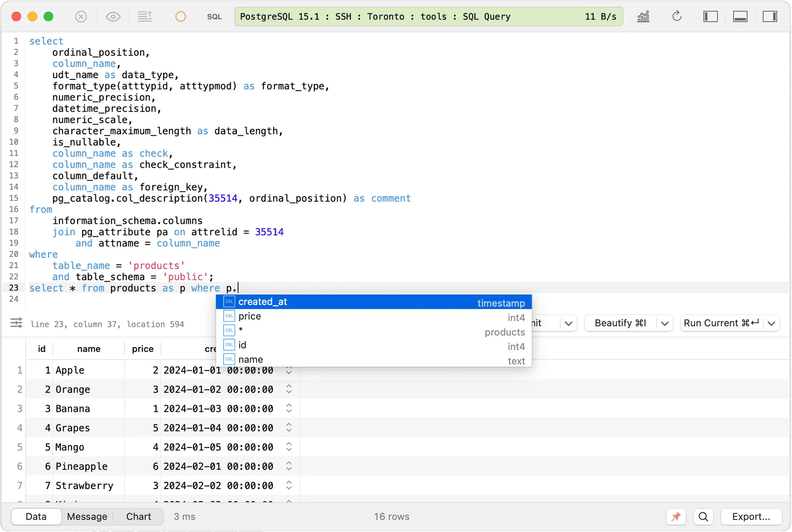Click the Export... button
The image size is (792, 532).
pyautogui.click(x=751, y=517)
